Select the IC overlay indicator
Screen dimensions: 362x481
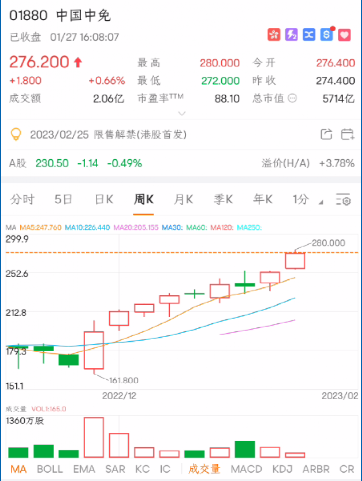(x=165, y=469)
